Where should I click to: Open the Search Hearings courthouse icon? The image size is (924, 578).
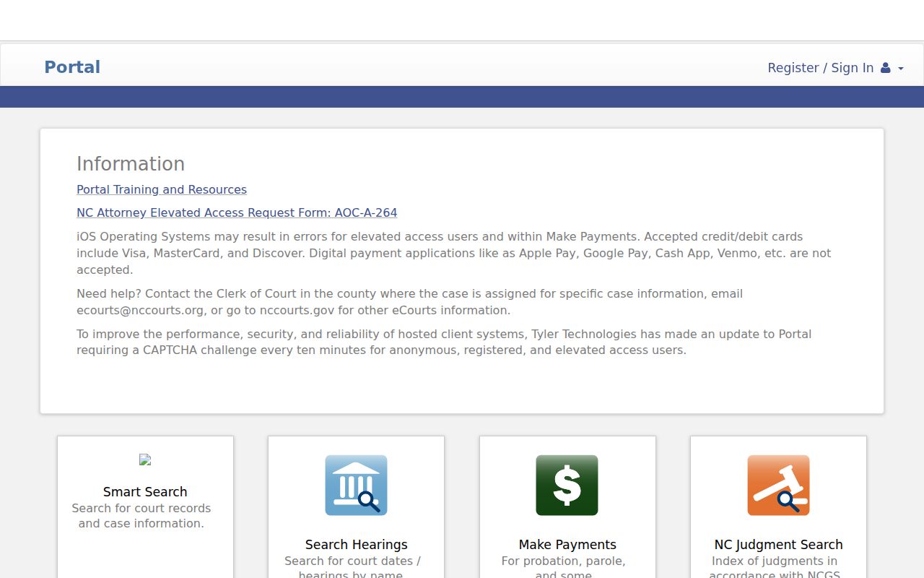point(356,485)
